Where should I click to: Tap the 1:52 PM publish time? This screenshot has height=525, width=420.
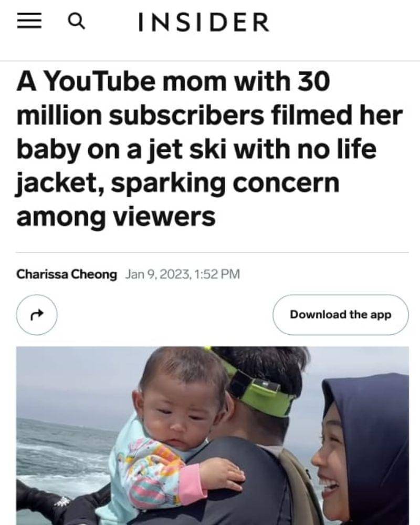(217, 274)
